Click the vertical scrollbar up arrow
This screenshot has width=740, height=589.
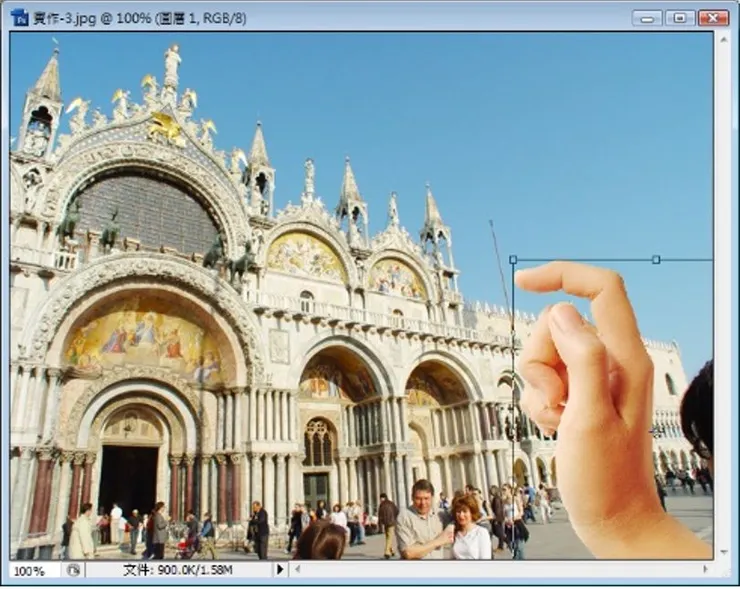click(x=723, y=40)
